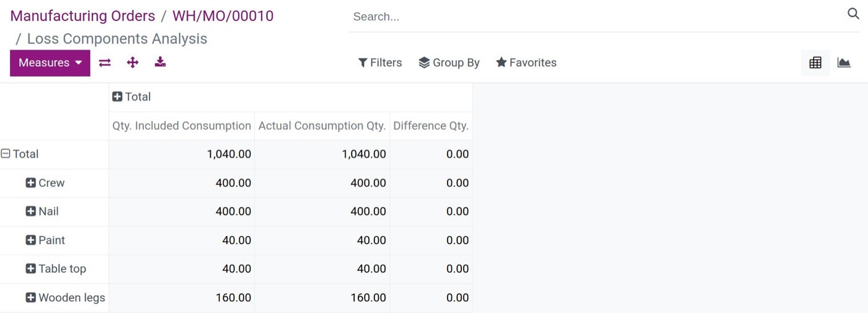Open the Group By menu

[449, 63]
